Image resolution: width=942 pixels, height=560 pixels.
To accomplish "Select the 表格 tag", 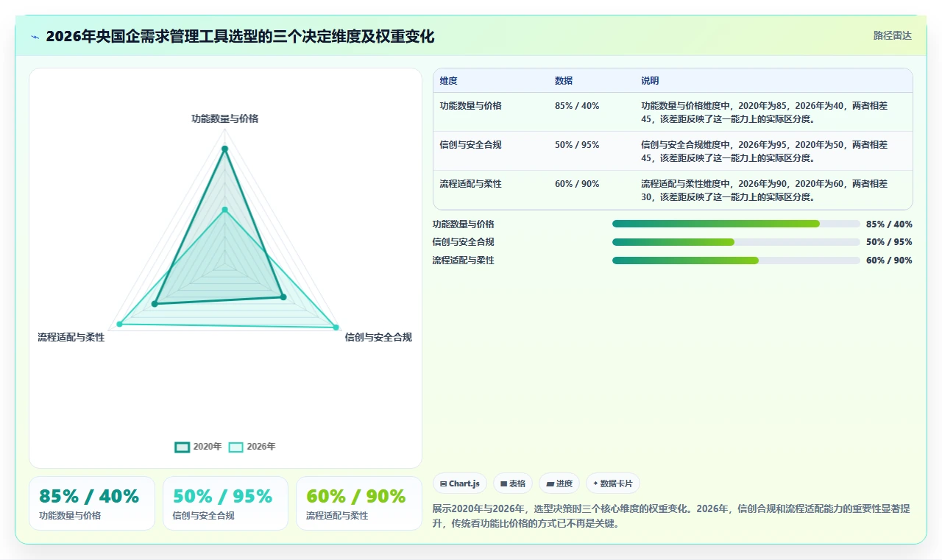I will 513,483.
